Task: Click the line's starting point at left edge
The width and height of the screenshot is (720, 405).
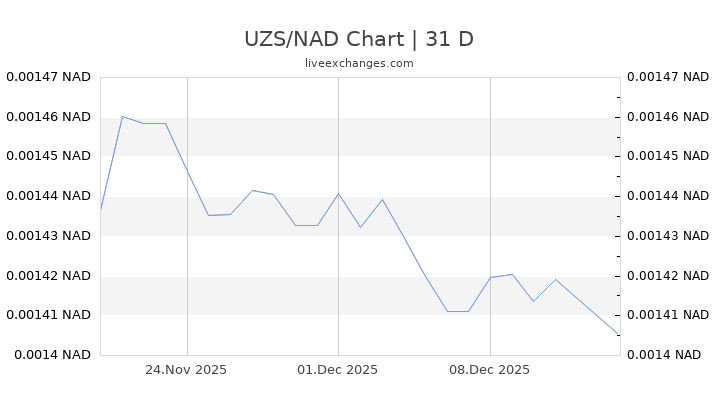Action: click(x=101, y=208)
